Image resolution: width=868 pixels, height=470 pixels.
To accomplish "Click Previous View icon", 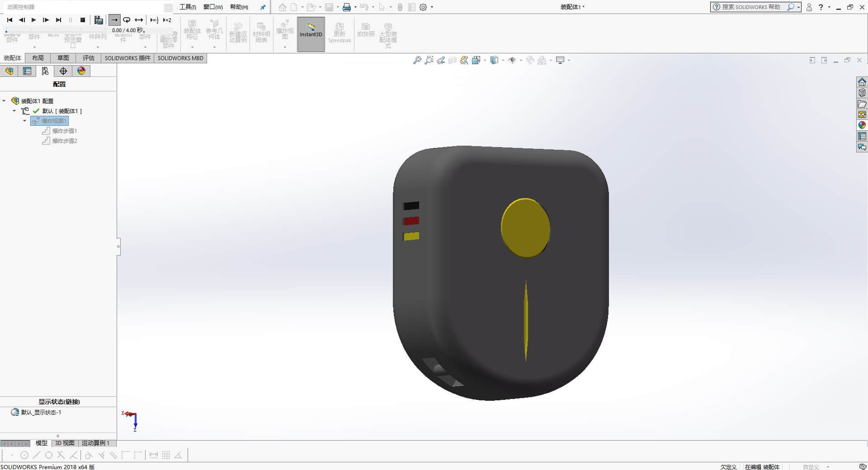I will 441,60.
